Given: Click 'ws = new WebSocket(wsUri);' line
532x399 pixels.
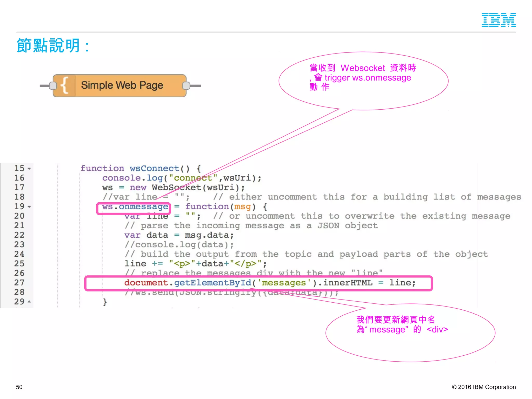Looking at the screenshot, I should pyautogui.click(x=173, y=188).
